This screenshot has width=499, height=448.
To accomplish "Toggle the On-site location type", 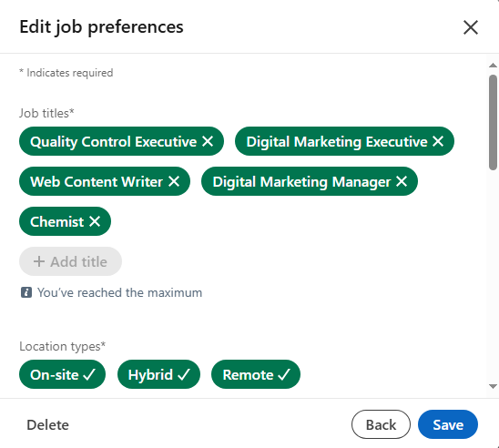I will [62, 374].
